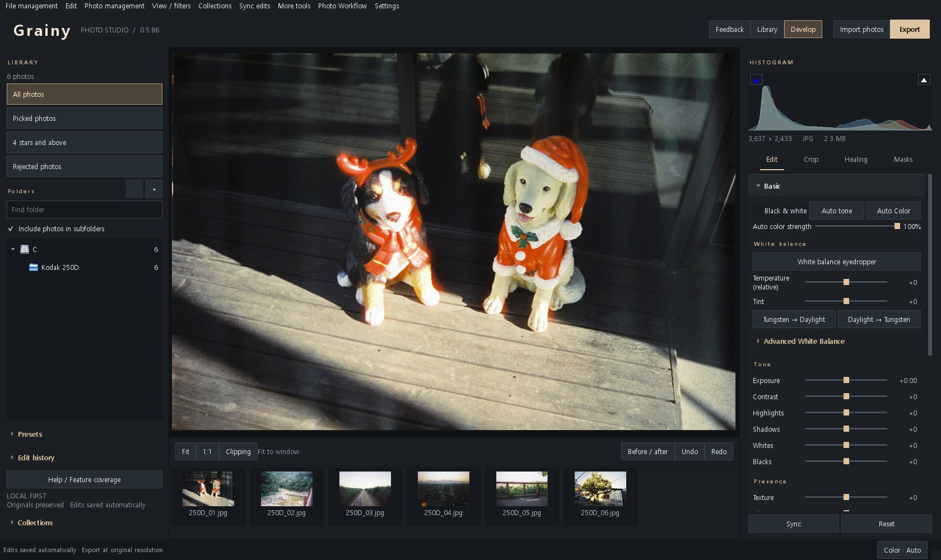The image size is (941, 560).
Task: Click the Export button
Action: tap(910, 29)
